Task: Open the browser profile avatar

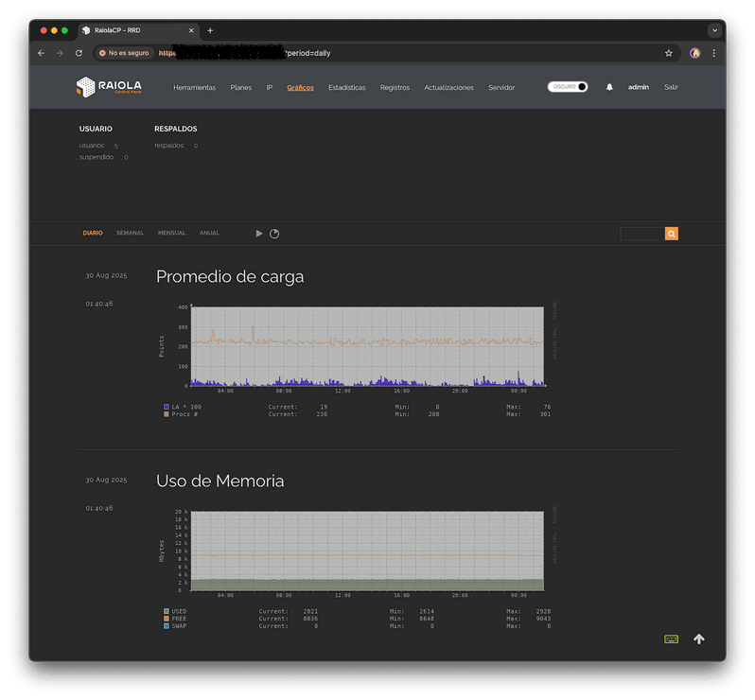Action: pos(694,53)
